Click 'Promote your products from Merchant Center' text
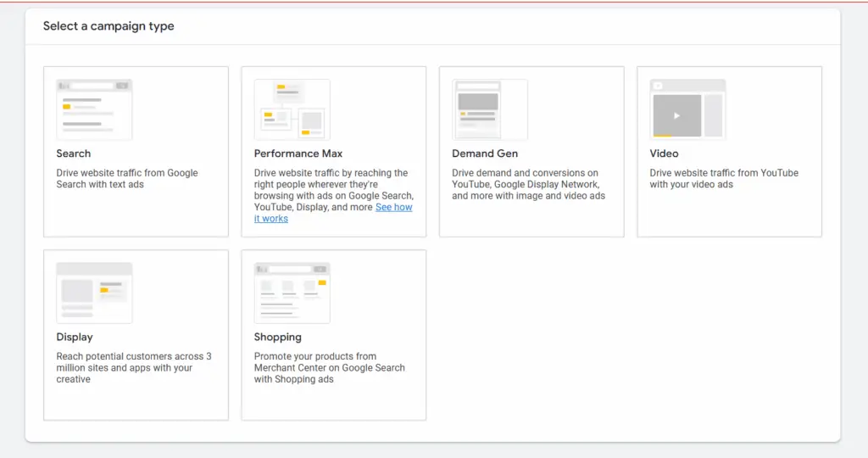 click(329, 367)
